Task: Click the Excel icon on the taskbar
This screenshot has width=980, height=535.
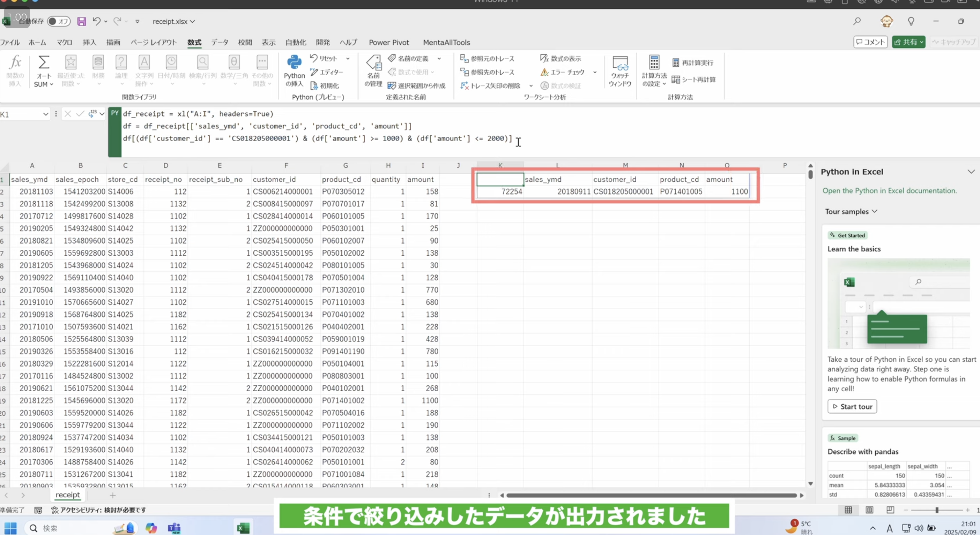Action: 243,528
